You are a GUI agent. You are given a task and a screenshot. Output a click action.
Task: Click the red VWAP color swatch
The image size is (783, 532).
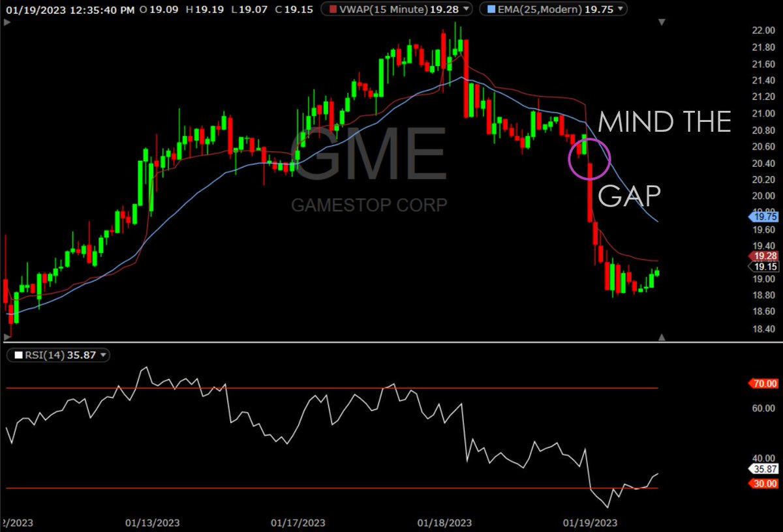point(332,9)
